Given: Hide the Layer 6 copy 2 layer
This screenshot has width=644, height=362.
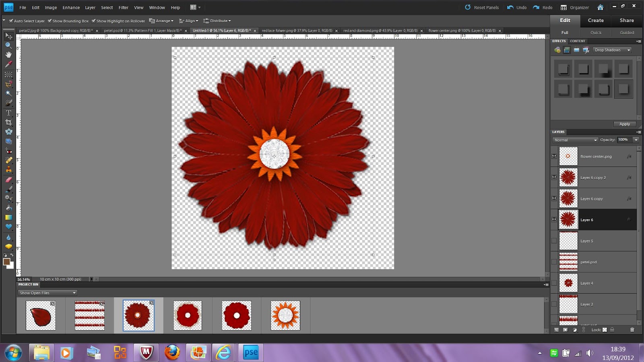Looking at the screenshot, I should pyautogui.click(x=554, y=177).
